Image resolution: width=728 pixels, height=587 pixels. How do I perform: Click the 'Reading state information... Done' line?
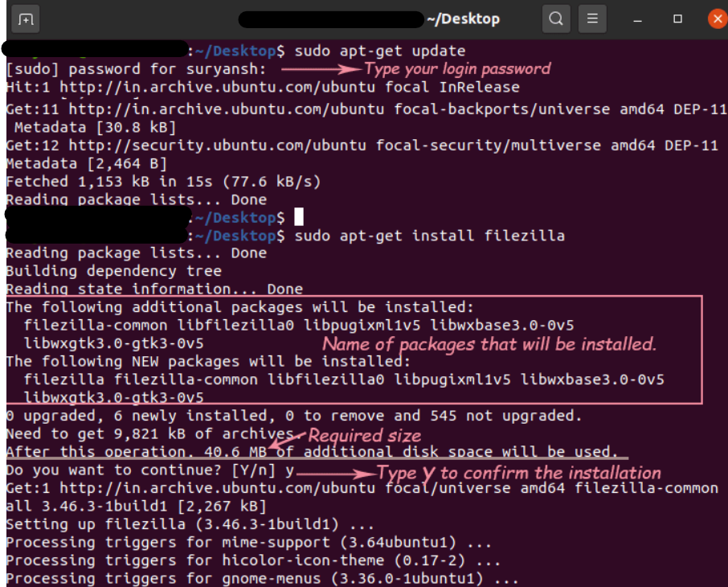coord(154,289)
